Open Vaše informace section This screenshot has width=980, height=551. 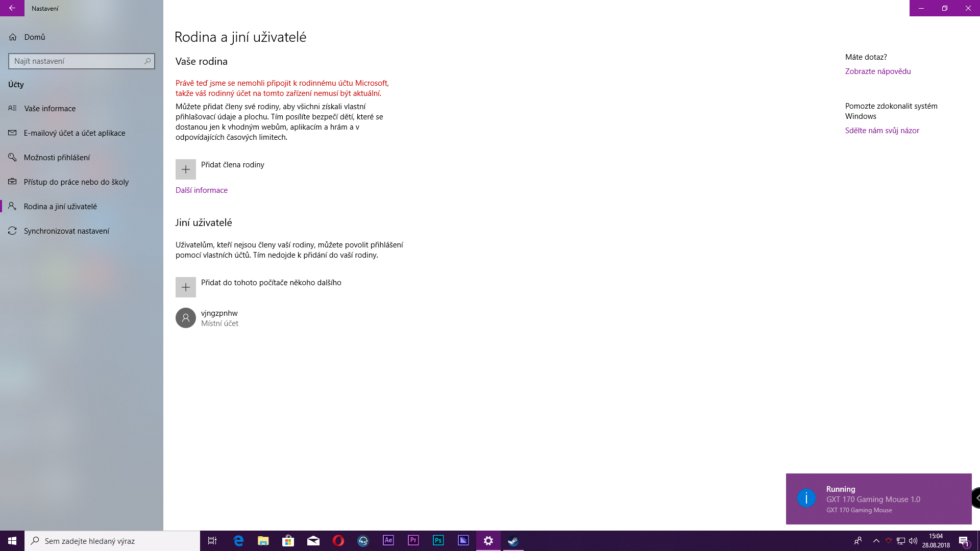tap(50, 109)
